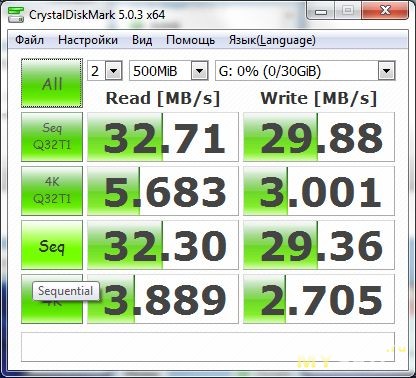Open the Настройки menu

tap(88, 40)
